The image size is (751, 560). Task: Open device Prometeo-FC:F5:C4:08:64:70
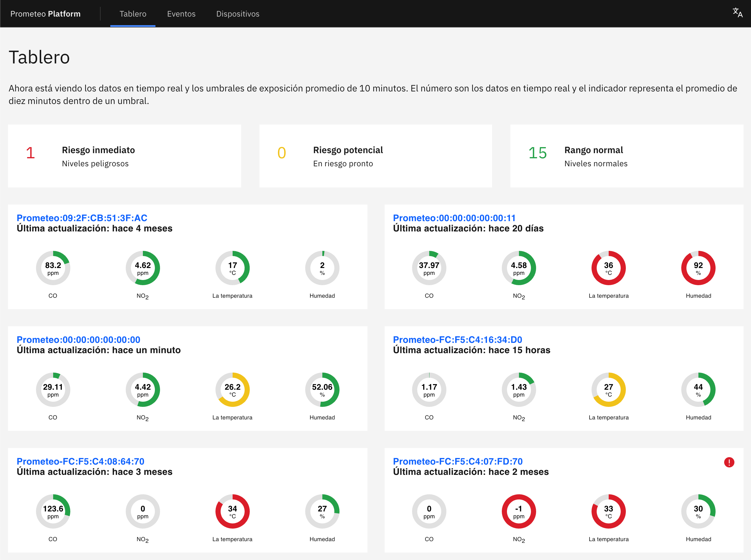click(x=80, y=461)
